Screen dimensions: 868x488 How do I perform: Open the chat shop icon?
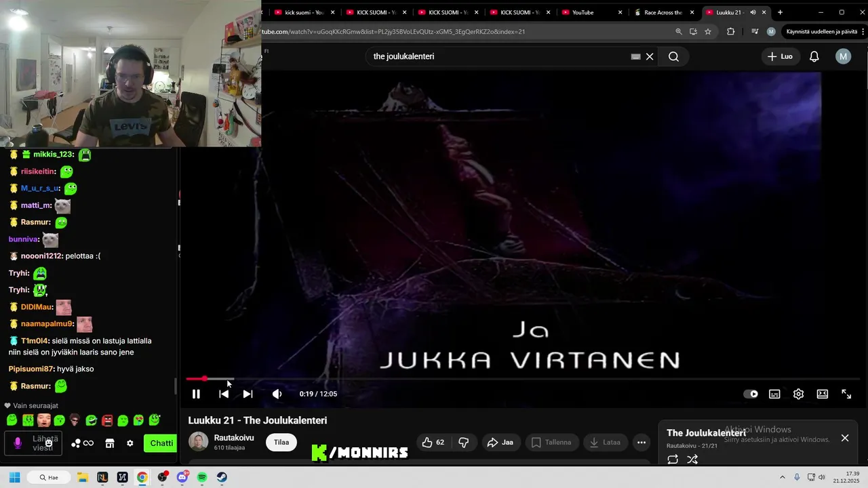tap(109, 443)
